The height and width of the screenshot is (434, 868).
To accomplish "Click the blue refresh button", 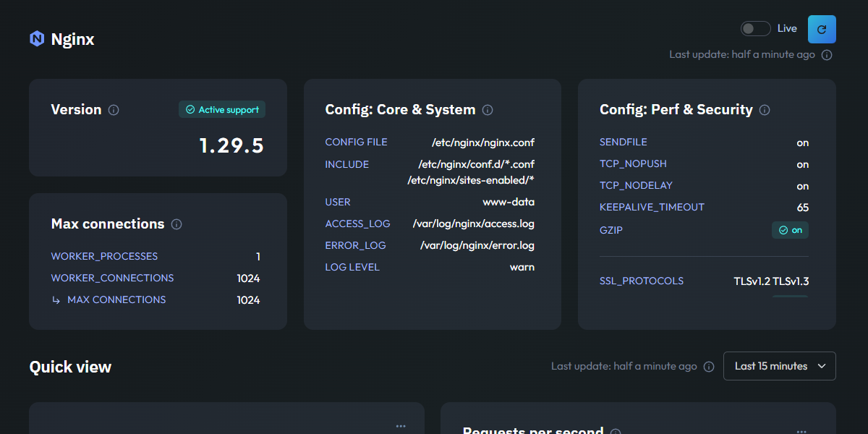I will coord(822,29).
